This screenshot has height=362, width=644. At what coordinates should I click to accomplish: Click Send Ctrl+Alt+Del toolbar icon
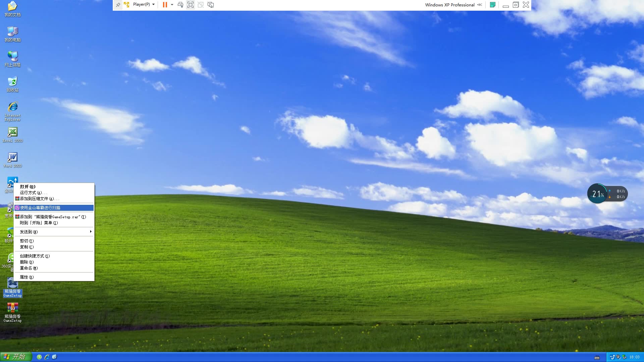(x=180, y=5)
